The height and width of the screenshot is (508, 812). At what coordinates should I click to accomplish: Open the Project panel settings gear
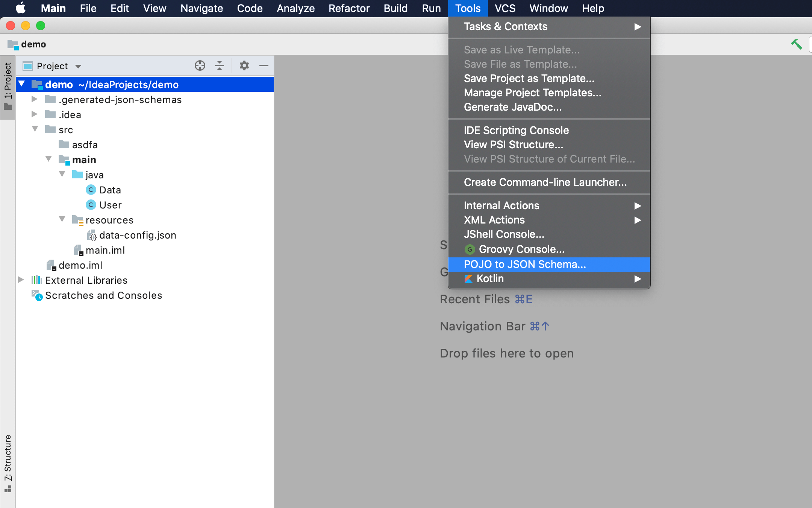pos(245,65)
